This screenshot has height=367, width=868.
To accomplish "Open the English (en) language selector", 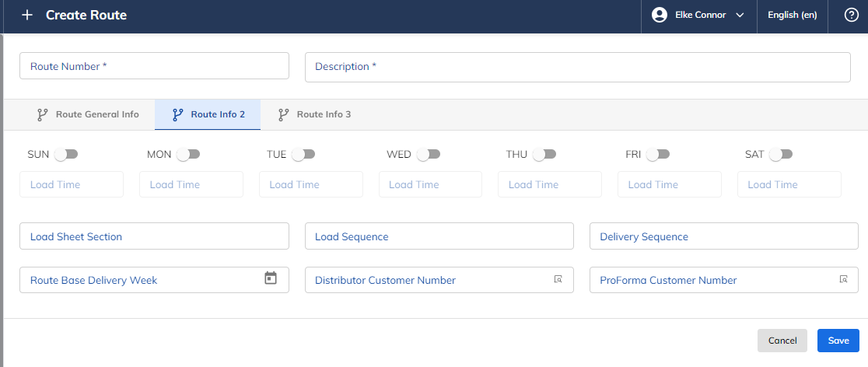I will pyautogui.click(x=792, y=15).
